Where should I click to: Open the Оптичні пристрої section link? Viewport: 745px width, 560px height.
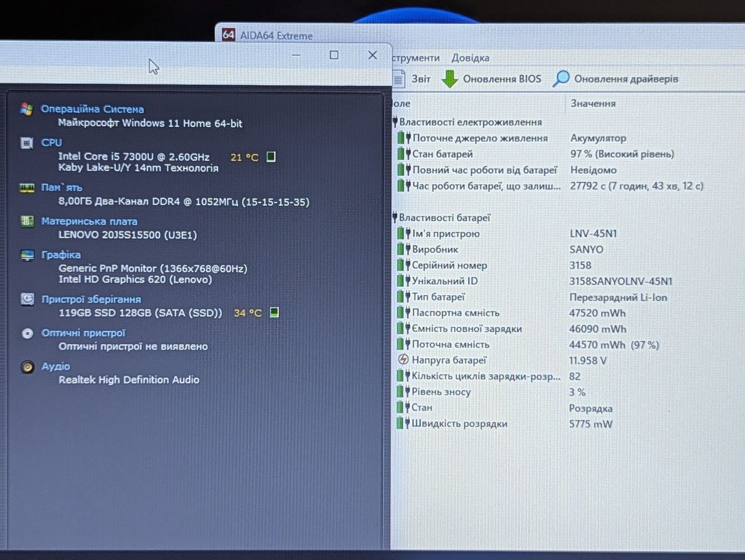[x=83, y=333]
